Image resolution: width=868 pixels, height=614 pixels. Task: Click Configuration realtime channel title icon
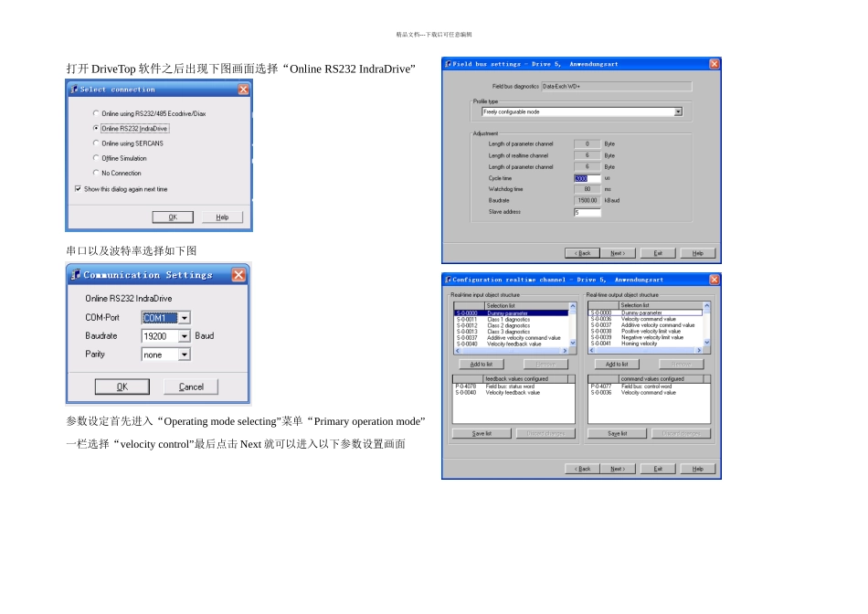[448, 280]
